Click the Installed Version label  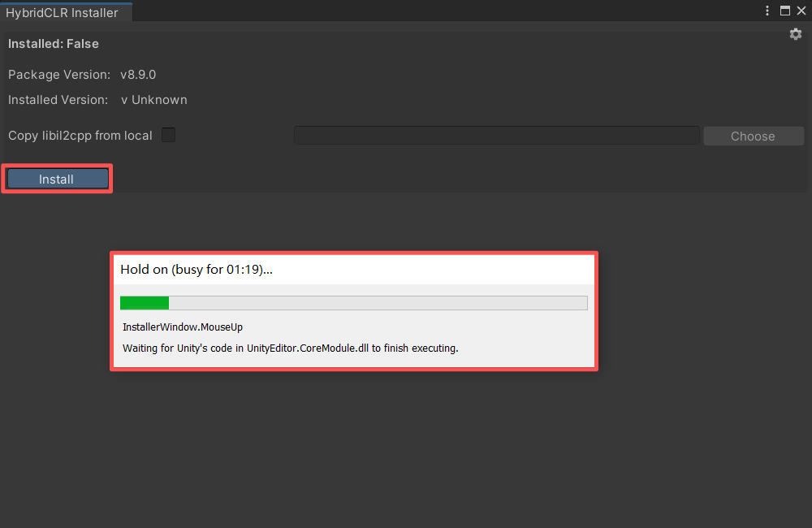[58, 100]
